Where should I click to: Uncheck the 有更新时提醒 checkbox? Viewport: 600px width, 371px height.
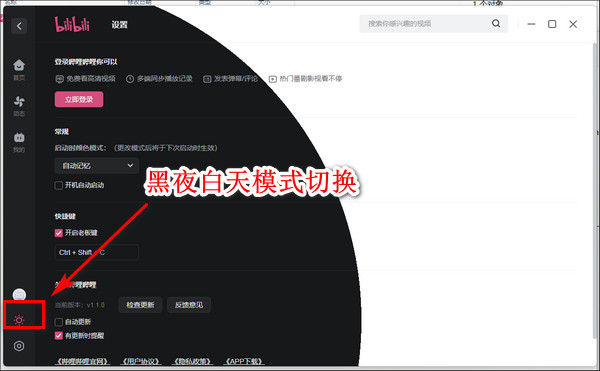pyautogui.click(x=59, y=336)
